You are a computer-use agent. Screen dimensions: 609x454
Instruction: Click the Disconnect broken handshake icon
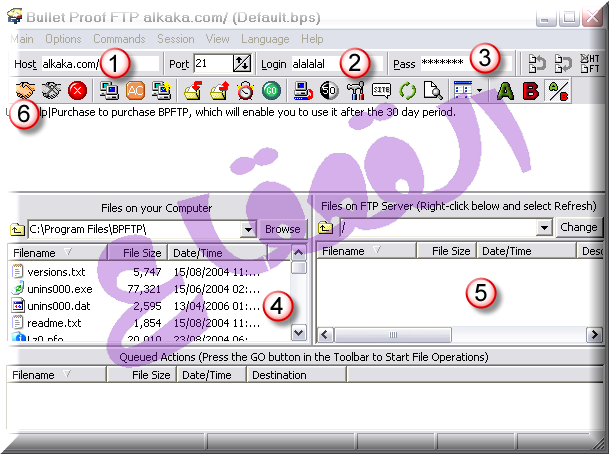click(51, 91)
